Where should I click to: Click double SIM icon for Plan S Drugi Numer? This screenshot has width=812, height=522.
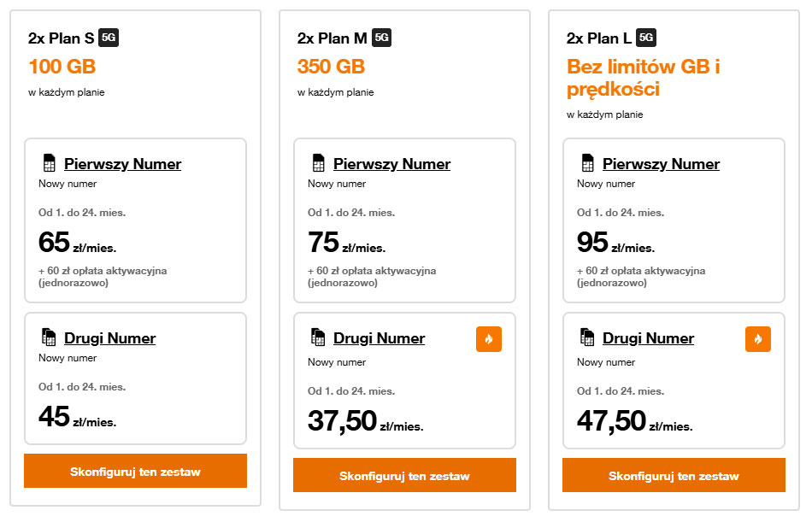click(x=49, y=337)
